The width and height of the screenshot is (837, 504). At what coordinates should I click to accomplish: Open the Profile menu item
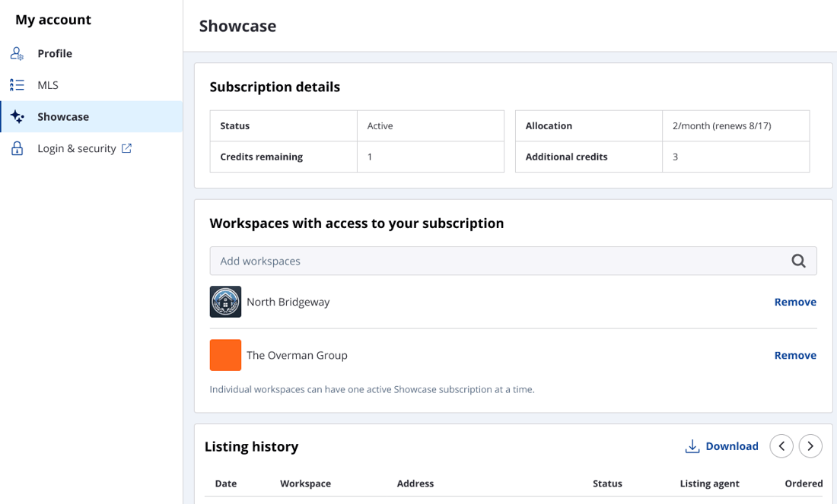[x=55, y=54]
